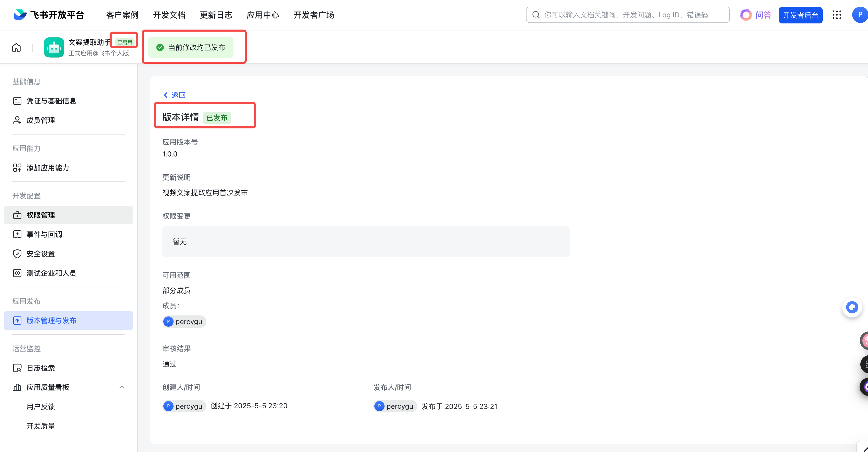Click the version number 1.0.0
The height and width of the screenshot is (452, 868).
coord(169,154)
